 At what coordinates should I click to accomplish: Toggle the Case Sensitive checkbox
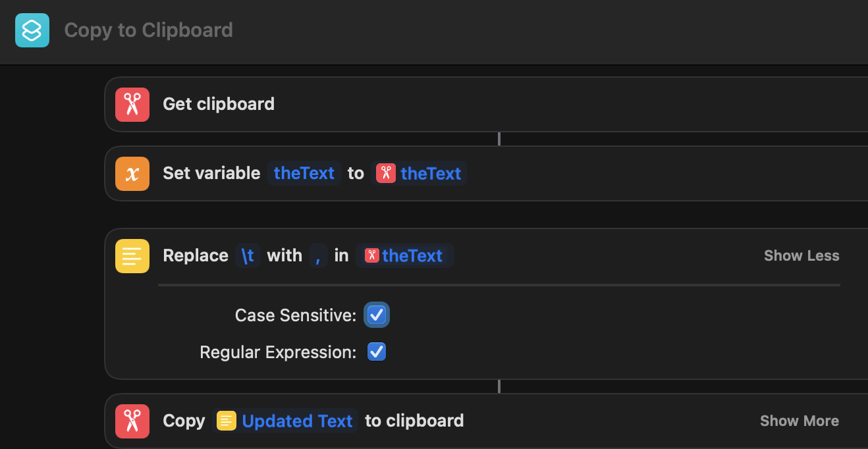(377, 315)
